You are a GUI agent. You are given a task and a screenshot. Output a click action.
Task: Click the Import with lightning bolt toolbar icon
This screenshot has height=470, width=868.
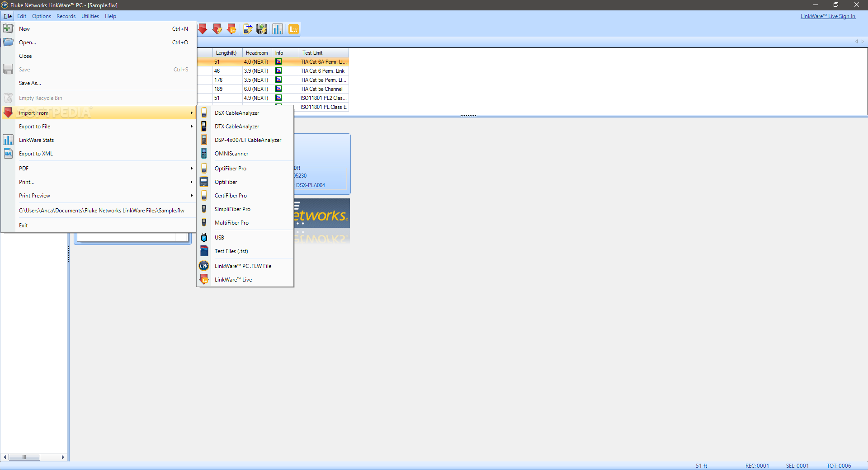tap(217, 29)
